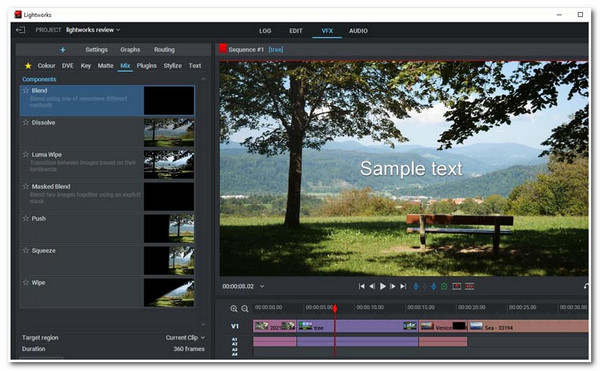Show the Colour effects category
Image resolution: width=600 pixels, height=371 pixels.
[x=46, y=66]
